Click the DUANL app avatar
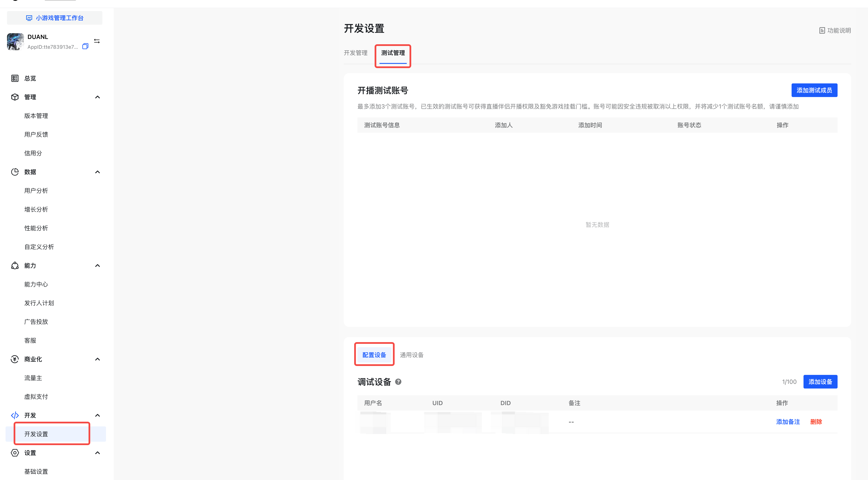868x480 pixels. (16, 41)
